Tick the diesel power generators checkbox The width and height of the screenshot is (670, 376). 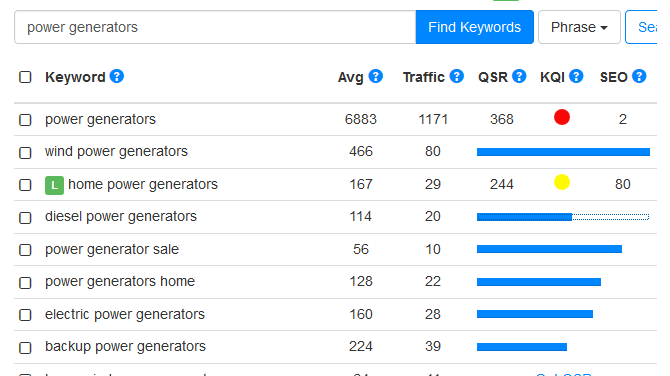coord(25,217)
